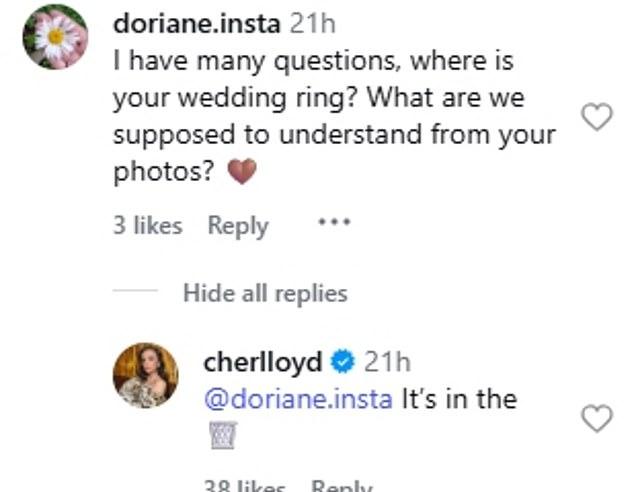Open the three-dot options on doriane.insta's comment
Screen dimensions: 634x492
334,222
